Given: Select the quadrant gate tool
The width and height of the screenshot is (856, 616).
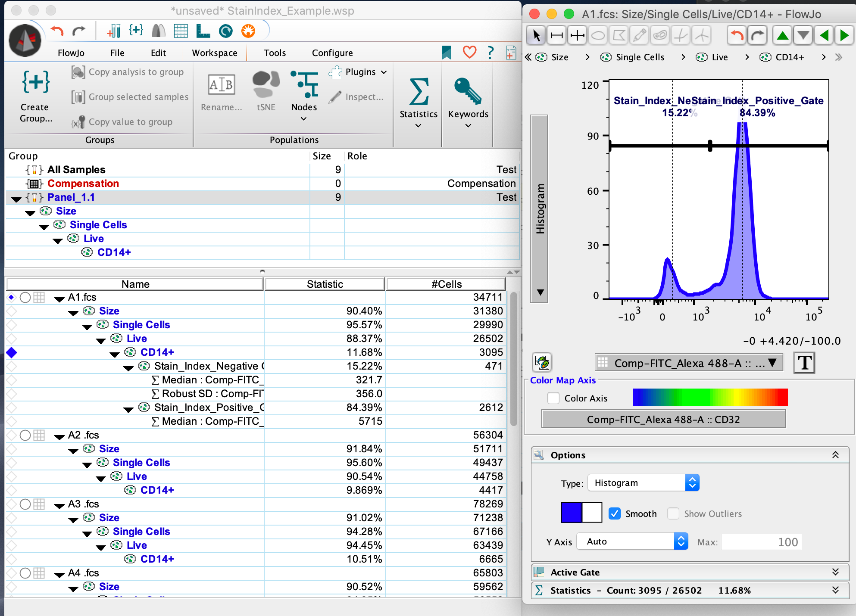Looking at the screenshot, I should point(577,35).
